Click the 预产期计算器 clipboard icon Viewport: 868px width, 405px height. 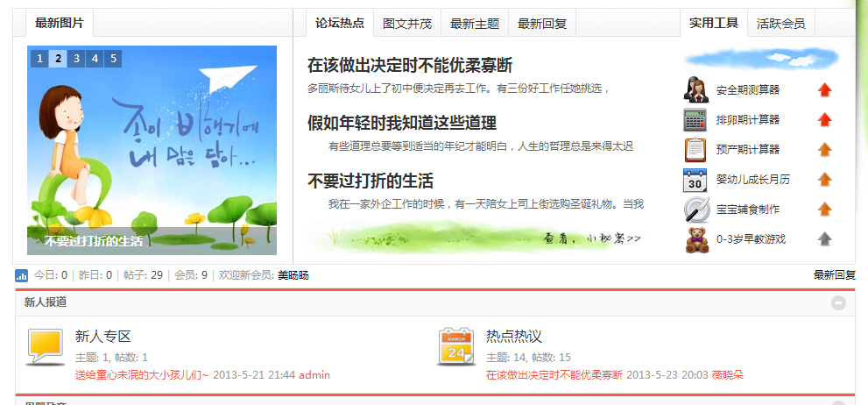[695, 150]
